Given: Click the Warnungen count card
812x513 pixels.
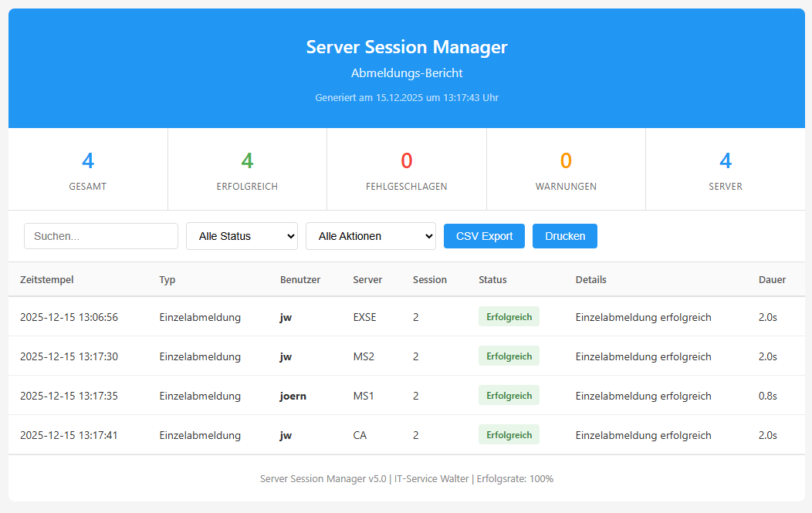Looking at the screenshot, I should click(566, 170).
